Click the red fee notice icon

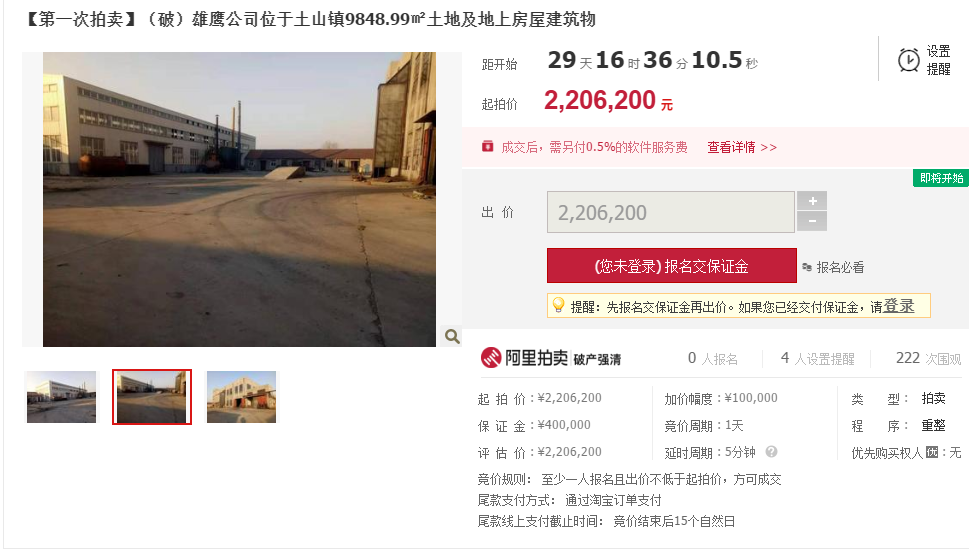[488, 146]
